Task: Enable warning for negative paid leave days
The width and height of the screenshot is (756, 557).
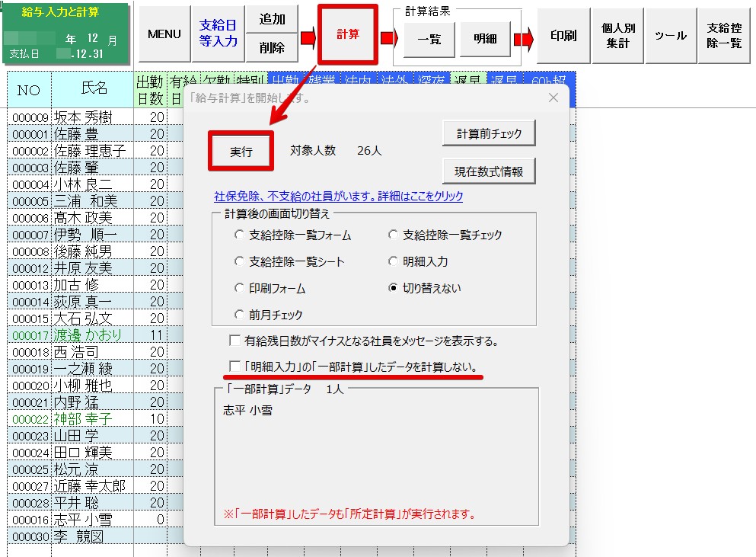Action: pos(236,341)
